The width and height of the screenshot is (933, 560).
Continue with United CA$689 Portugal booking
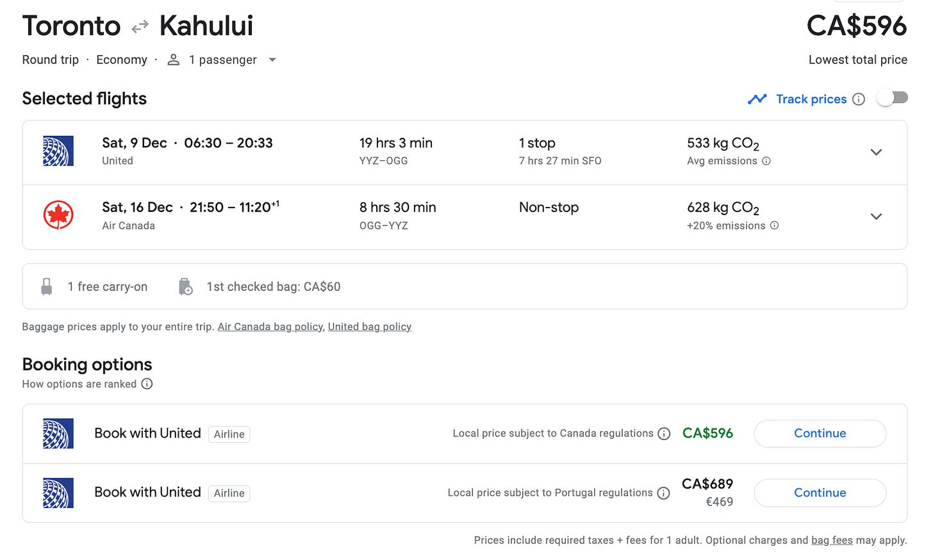[820, 493]
